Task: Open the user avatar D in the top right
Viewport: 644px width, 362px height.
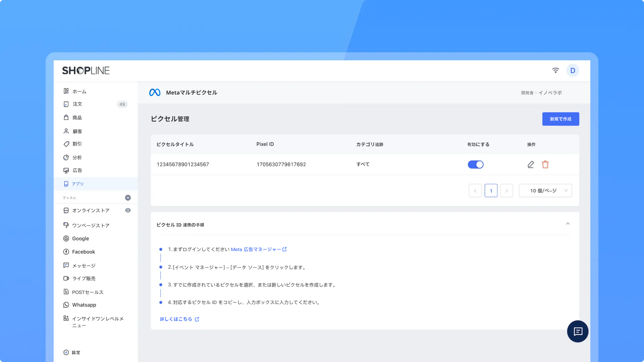Action: (x=573, y=70)
